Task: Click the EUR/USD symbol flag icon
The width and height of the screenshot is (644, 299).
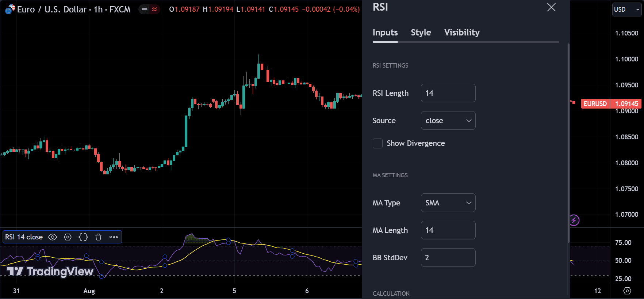Action: coord(10,9)
